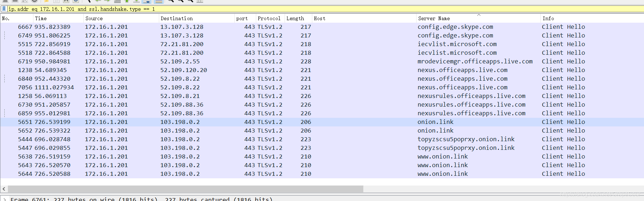Sort packets by the Time column header
The width and height of the screenshot is (644, 201).
click(x=58, y=18)
